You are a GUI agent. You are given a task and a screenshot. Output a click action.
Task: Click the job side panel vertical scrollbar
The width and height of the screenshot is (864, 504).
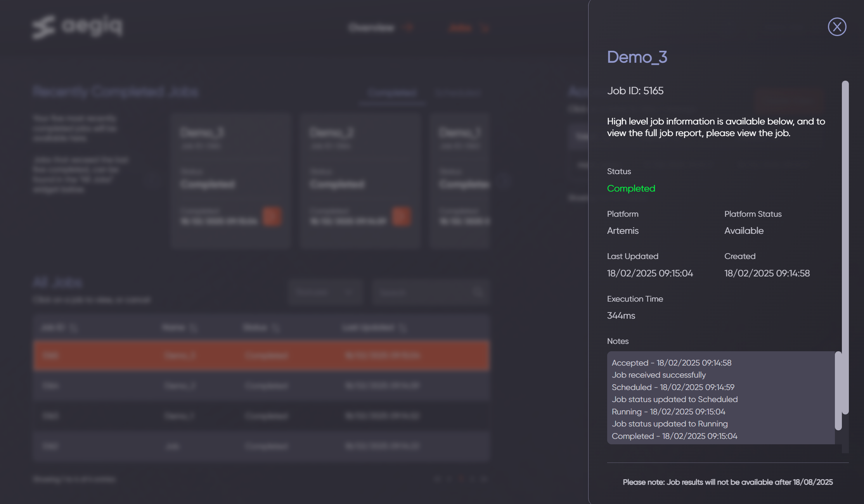click(x=845, y=247)
